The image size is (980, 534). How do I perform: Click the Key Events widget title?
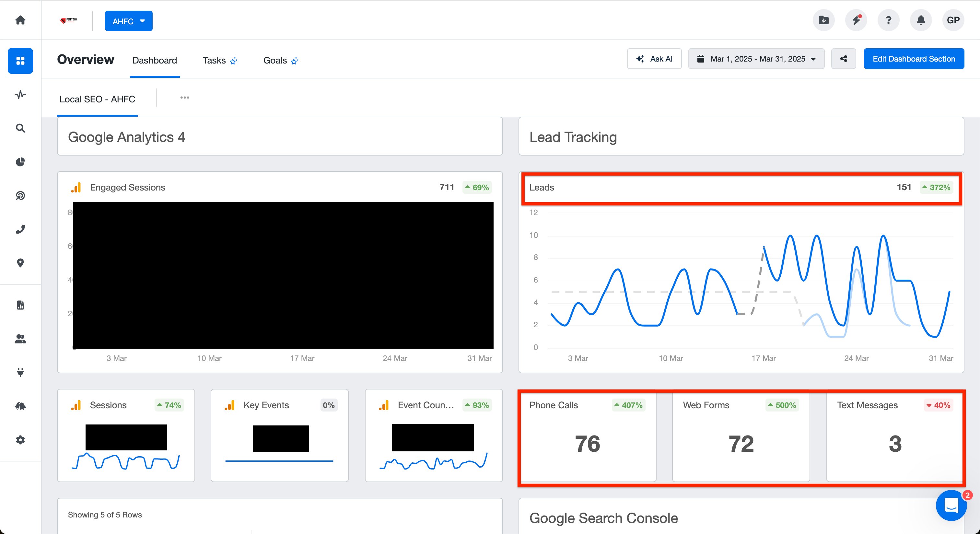(x=266, y=405)
